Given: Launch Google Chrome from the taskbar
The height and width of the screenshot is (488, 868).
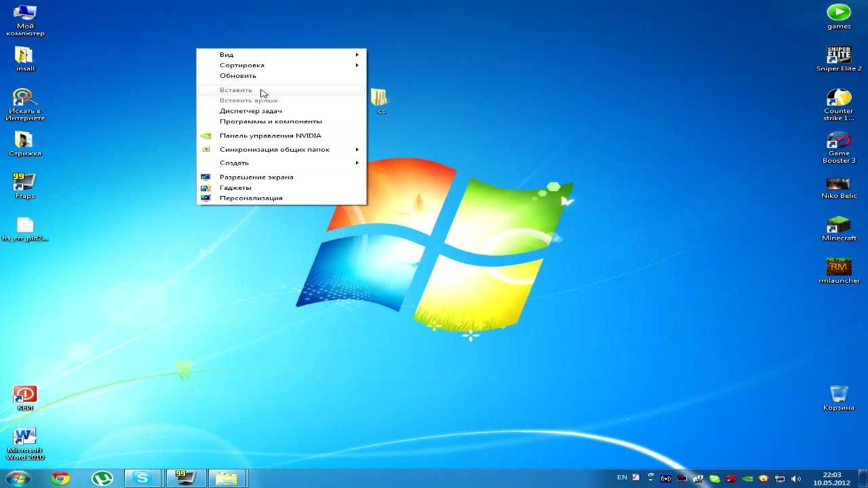Looking at the screenshot, I should click(x=60, y=479).
